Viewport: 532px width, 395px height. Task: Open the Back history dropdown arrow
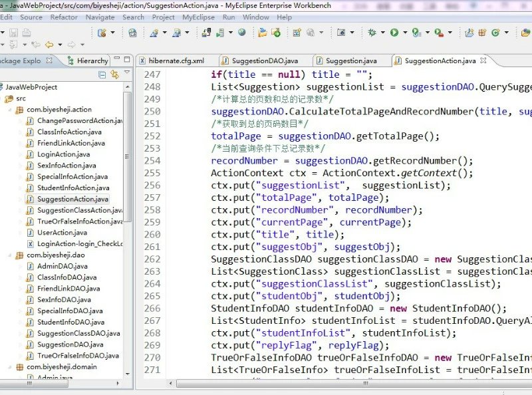[60, 45]
